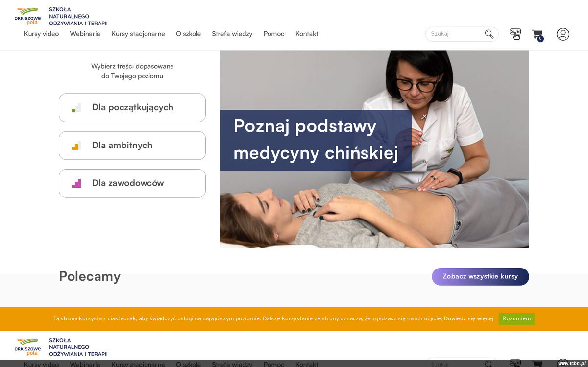Open the SUB subscription icon

(515, 34)
